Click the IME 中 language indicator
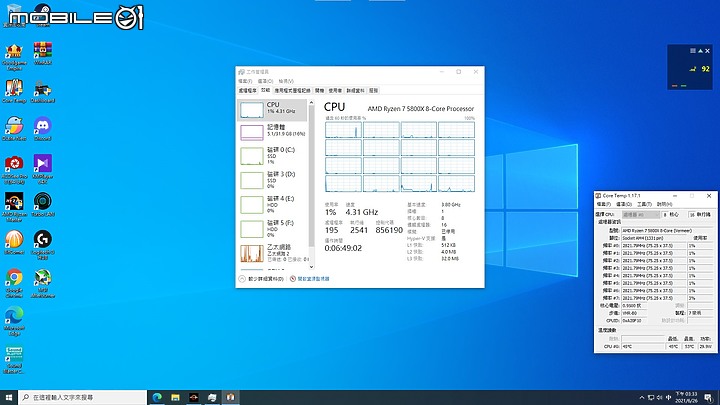 (x=668, y=398)
